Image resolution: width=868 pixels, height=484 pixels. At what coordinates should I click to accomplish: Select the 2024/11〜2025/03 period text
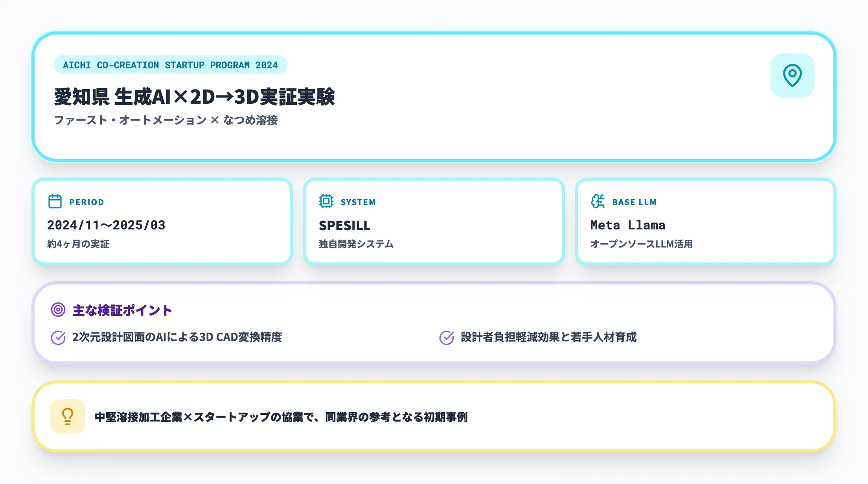[x=106, y=225]
